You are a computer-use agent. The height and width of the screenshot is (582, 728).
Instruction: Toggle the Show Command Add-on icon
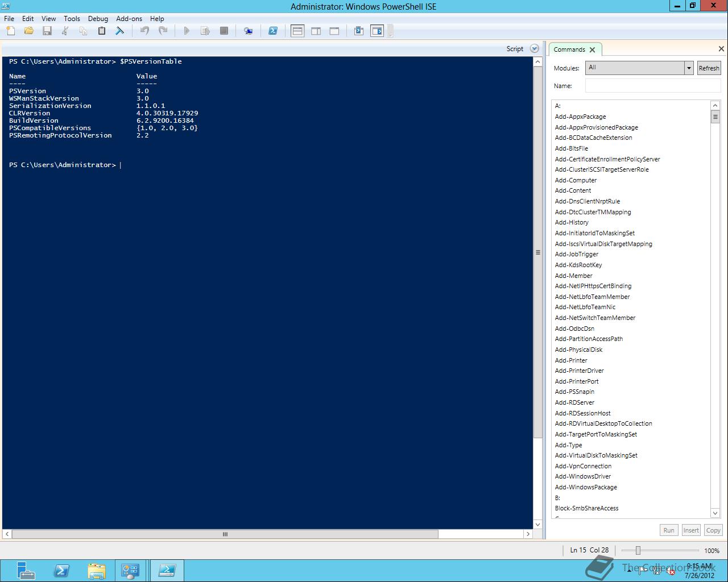(377, 31)
